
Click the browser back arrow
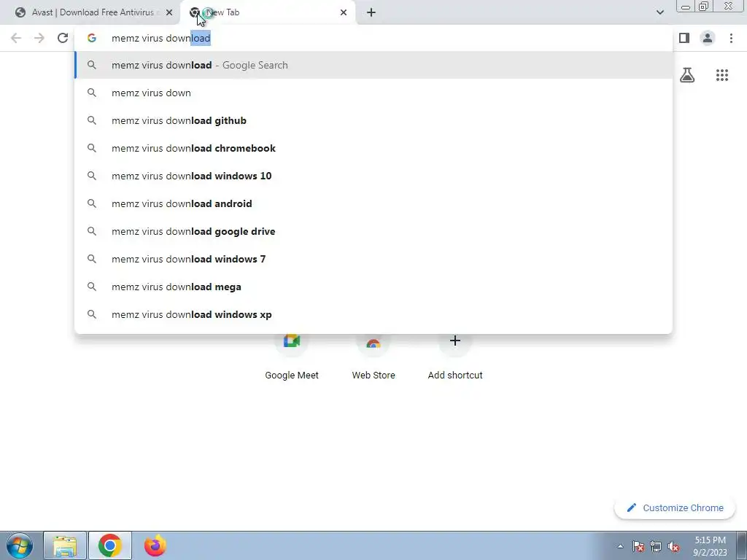coord(16,38)
